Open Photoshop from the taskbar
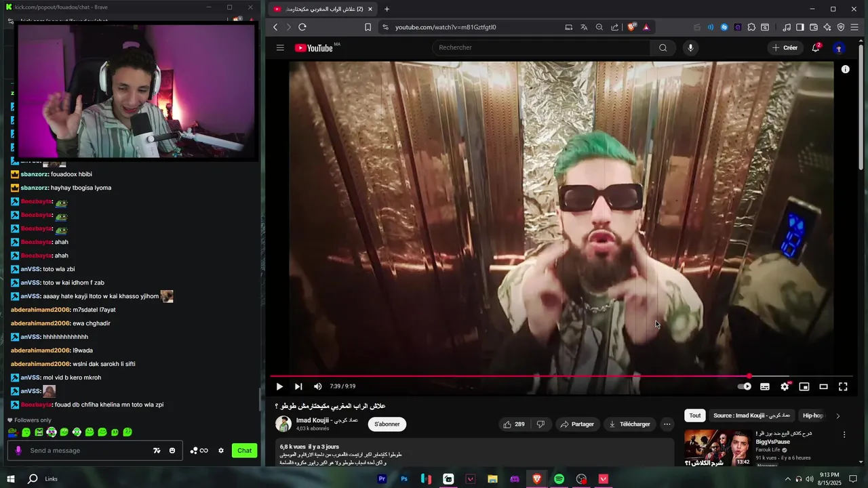This screenshot has height=488, width=868. click(x=404, y=479)
